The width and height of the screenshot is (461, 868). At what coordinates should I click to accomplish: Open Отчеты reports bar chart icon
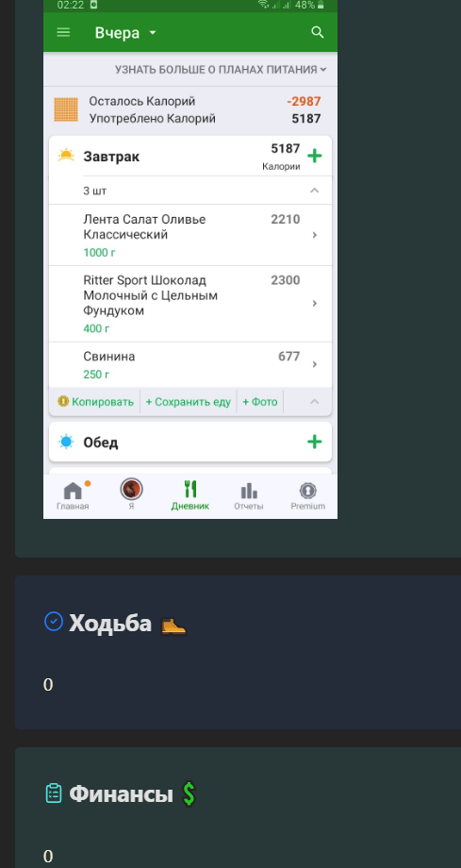coord(249,491)
